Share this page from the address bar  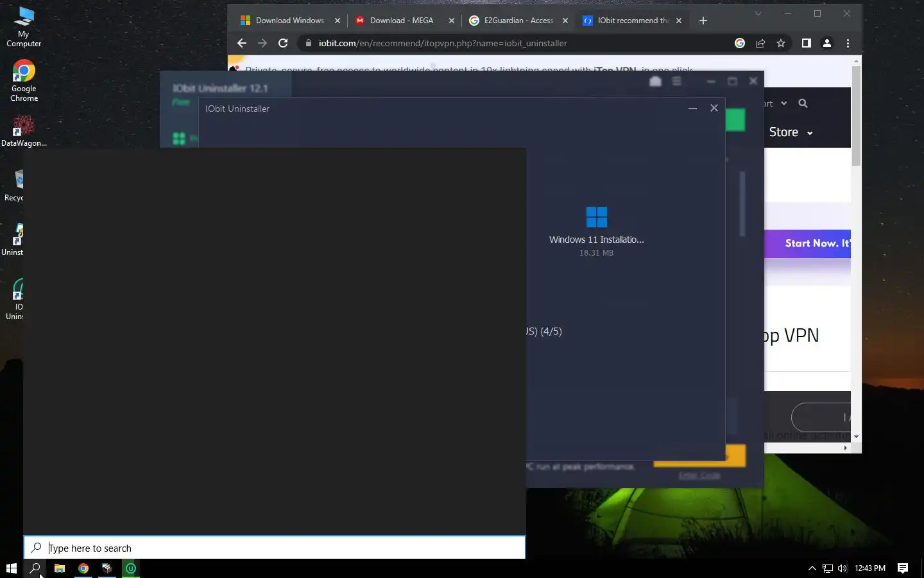click(x=760, y=43)
